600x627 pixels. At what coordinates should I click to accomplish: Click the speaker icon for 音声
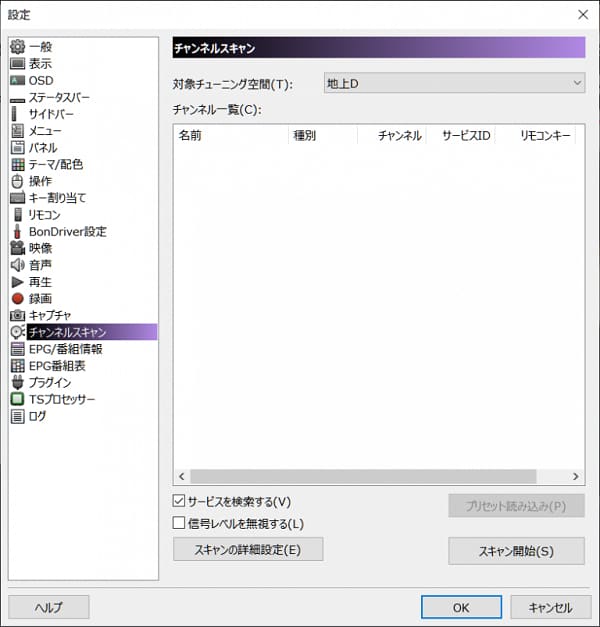click(17, 265)
